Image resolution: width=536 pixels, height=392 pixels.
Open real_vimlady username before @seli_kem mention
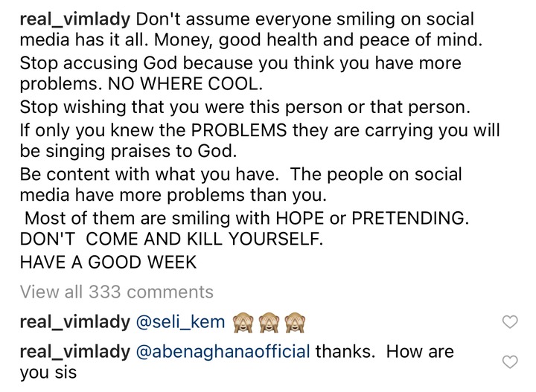click(x=75, y=322)
